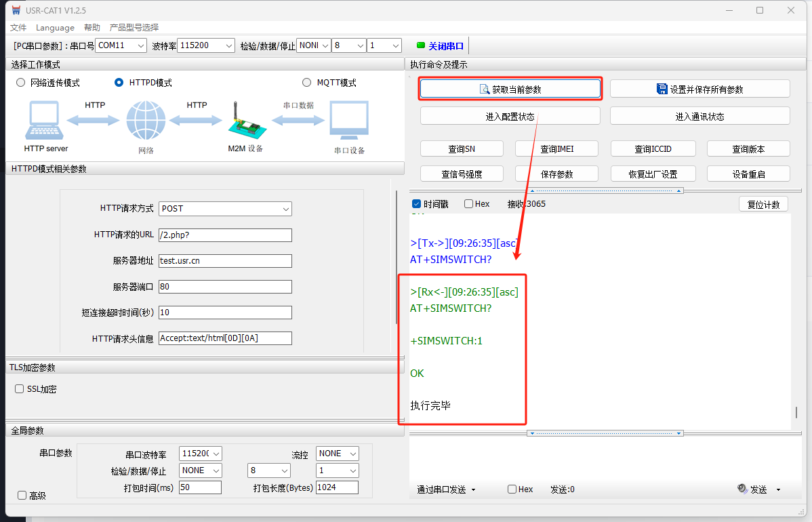Click 查信号强度 button
Viewport: 812px width, 522px height.
coord(462,174)
